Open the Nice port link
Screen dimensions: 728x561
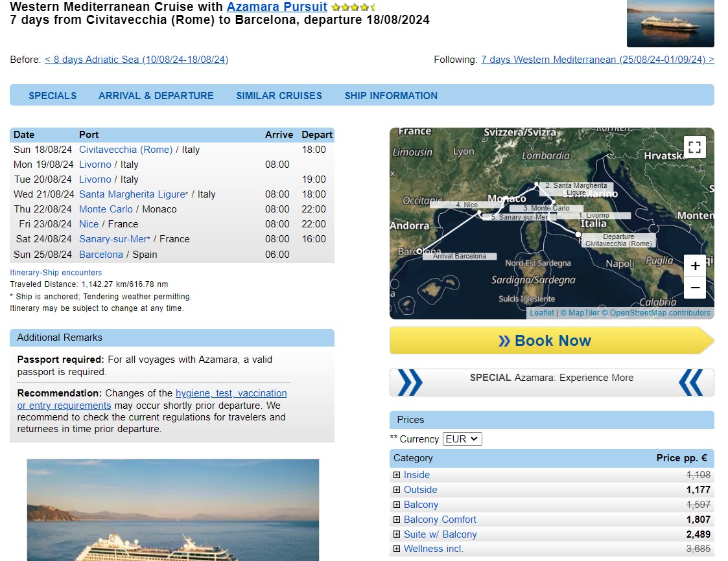[x=89, y=223]
